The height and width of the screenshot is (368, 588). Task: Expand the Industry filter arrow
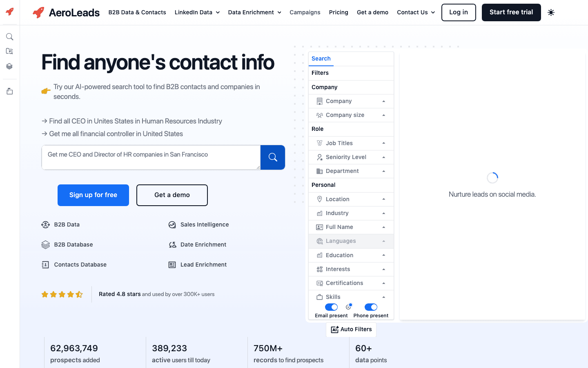click(x=384, y=213)
